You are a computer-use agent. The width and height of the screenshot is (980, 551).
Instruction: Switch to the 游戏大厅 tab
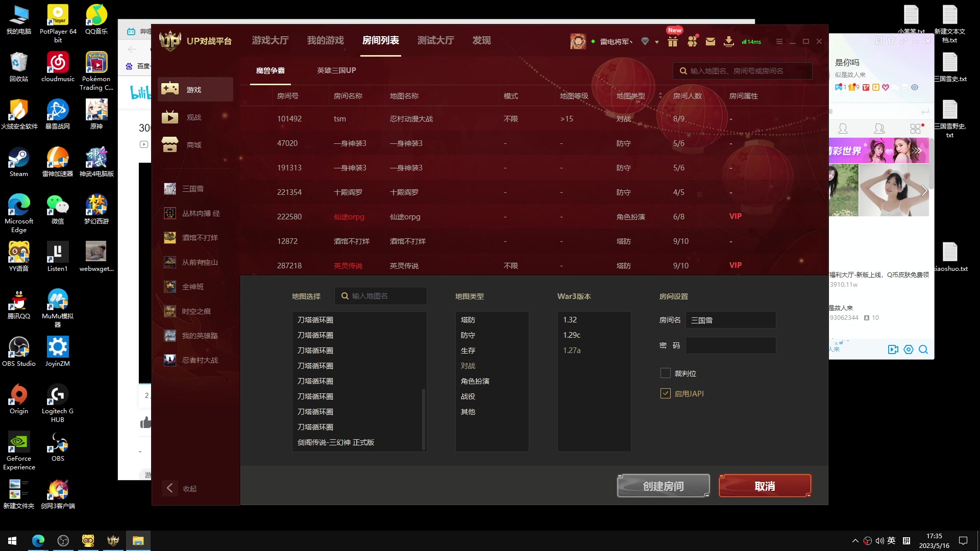[270, 40]
